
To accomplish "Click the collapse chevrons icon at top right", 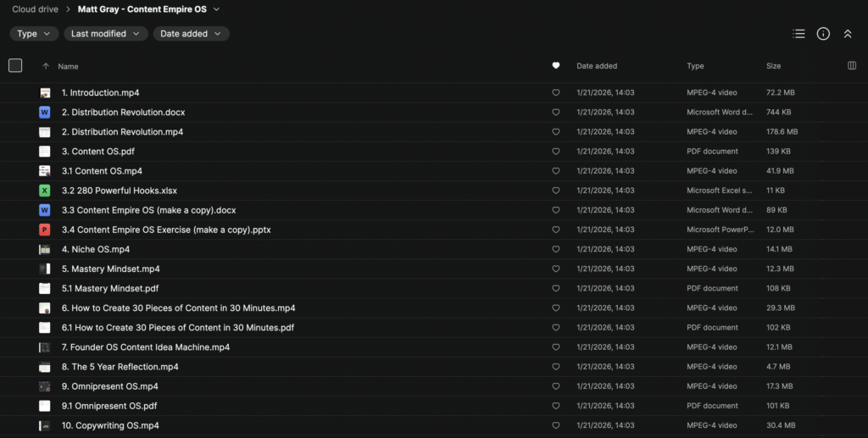I will click(x=848, y=34).
